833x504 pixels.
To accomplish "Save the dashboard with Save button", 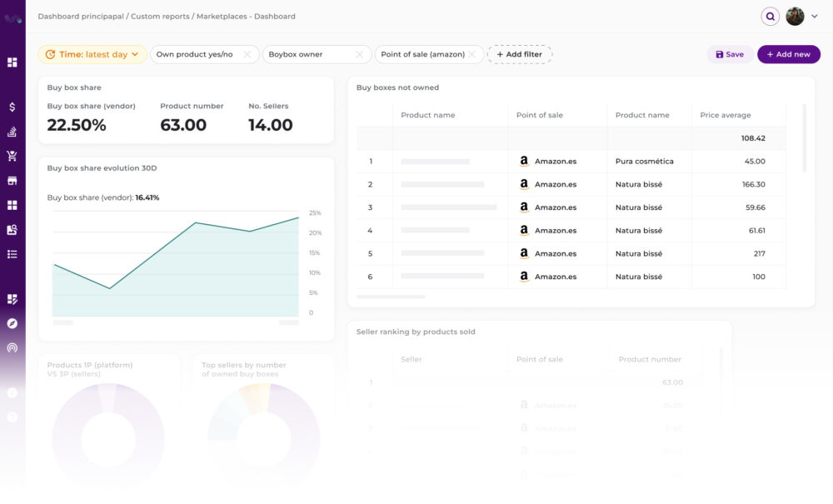I will coord(730,55).
